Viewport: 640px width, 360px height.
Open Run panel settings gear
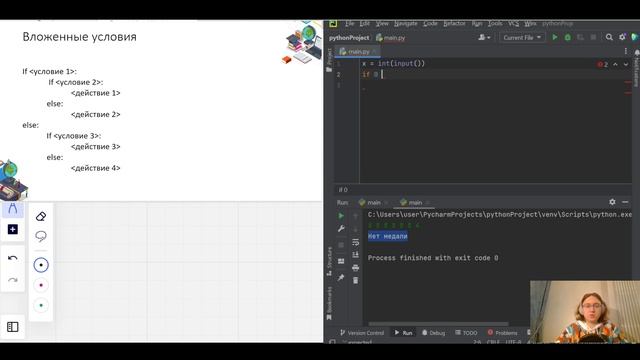612,202
